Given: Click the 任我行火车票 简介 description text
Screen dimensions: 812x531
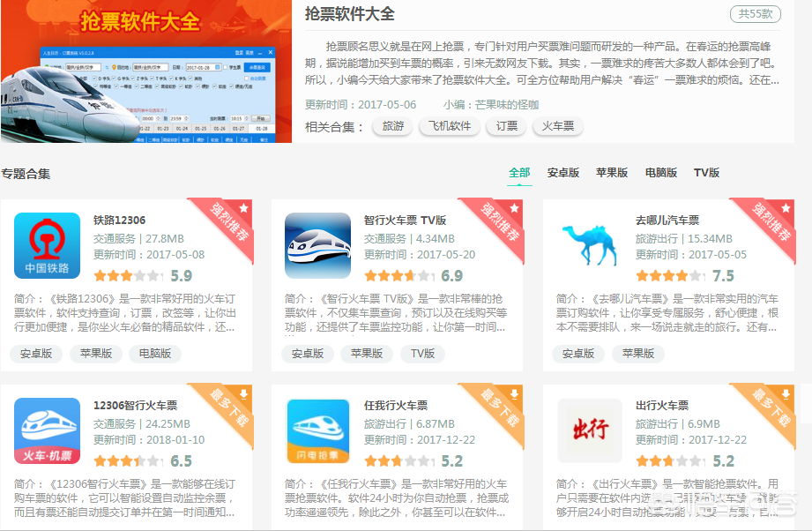Looking at the screenshot, I should pos(397,498).
